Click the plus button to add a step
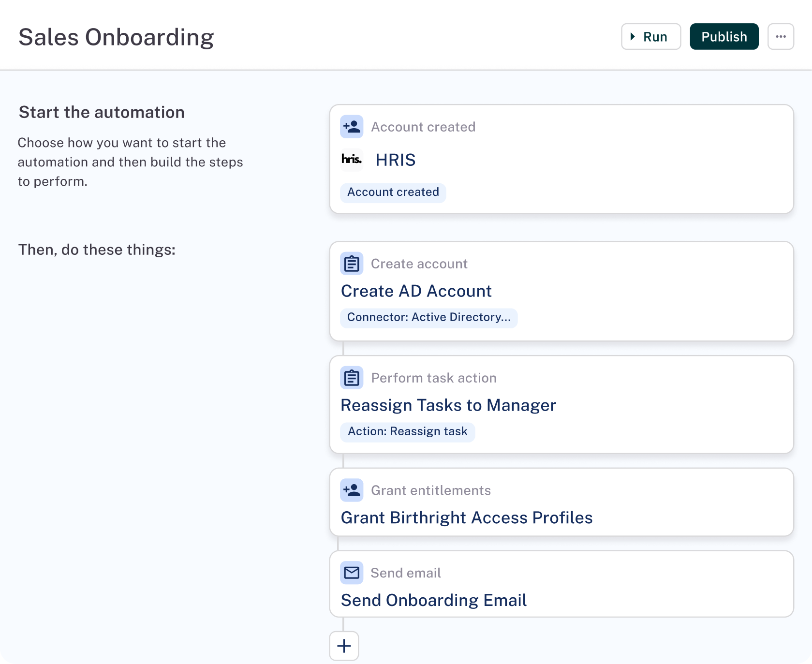The image size is (812, 664). click(344, 646)
